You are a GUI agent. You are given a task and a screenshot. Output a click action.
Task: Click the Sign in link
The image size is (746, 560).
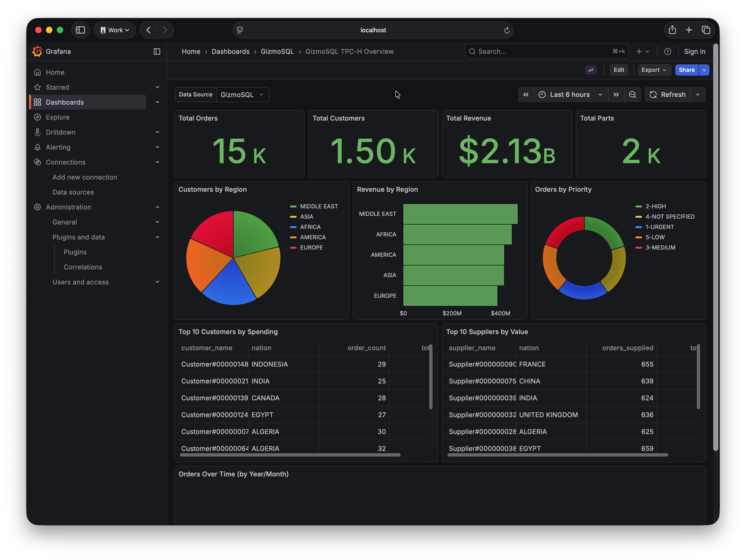pyautogui.click(x=694, y=52)
